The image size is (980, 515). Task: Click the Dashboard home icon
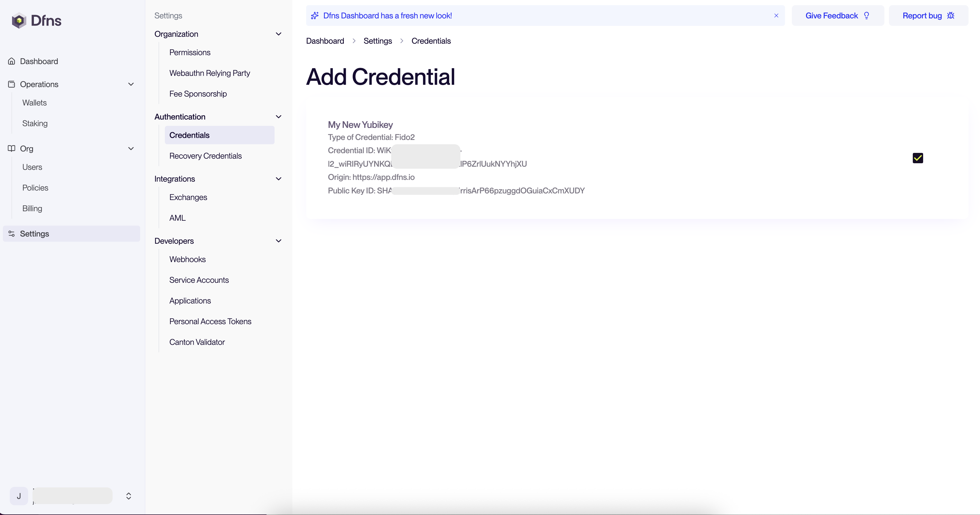point(11,61)
